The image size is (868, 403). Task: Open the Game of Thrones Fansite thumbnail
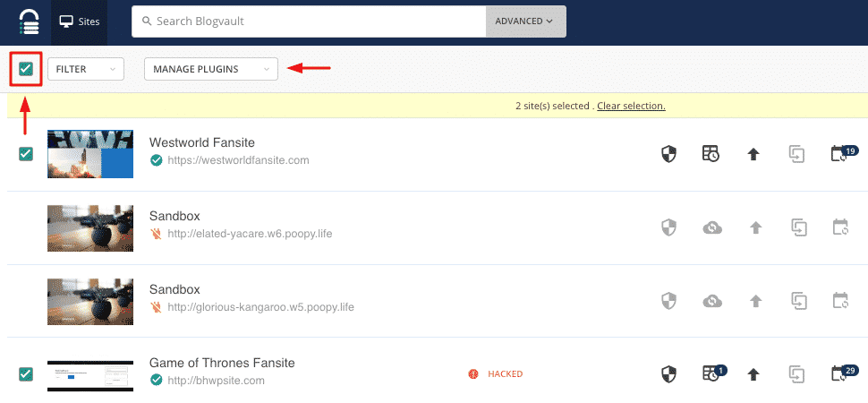coord(90,376)
